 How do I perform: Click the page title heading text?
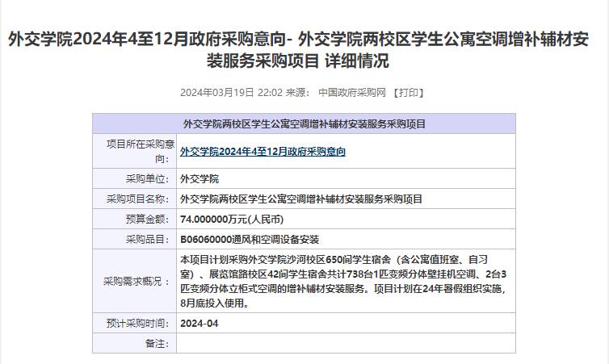point(304,49)
